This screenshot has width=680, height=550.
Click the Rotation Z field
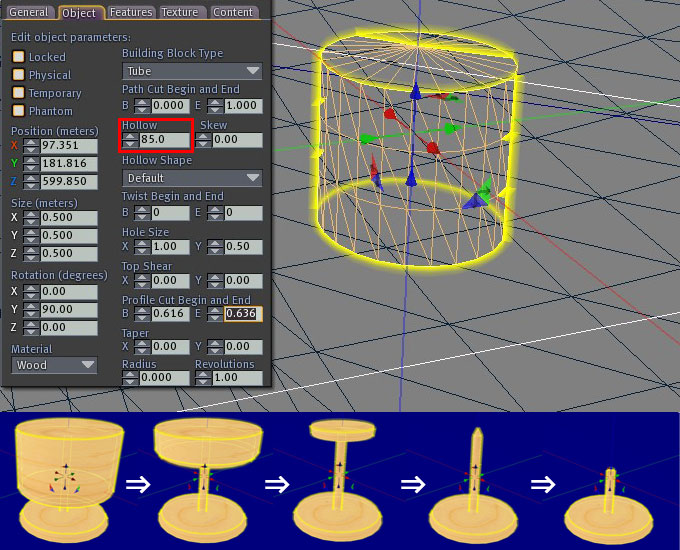(x=69, y=327)
